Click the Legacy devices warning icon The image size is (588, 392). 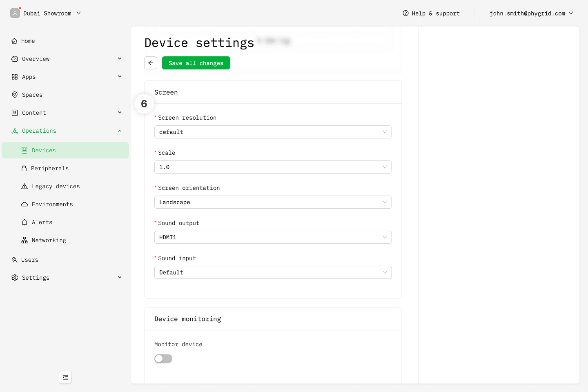[24, 186]
